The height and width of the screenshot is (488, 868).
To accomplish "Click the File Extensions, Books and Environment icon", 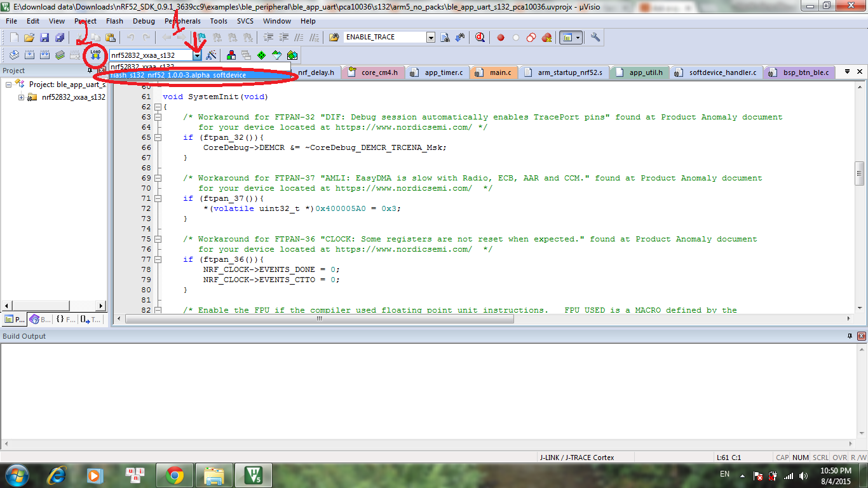I will click(x=231, y=55).
